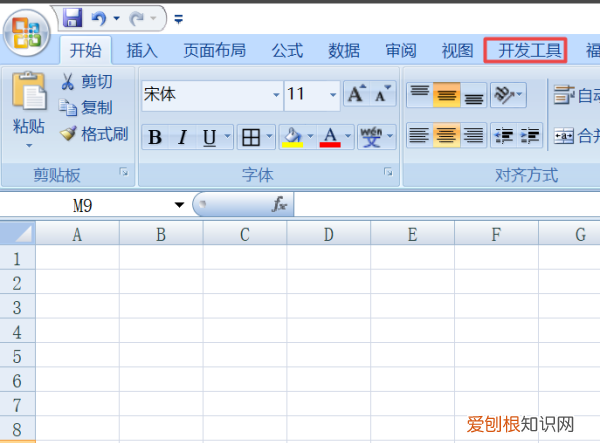Click the 合并 merge cells button

click(576, 135)
